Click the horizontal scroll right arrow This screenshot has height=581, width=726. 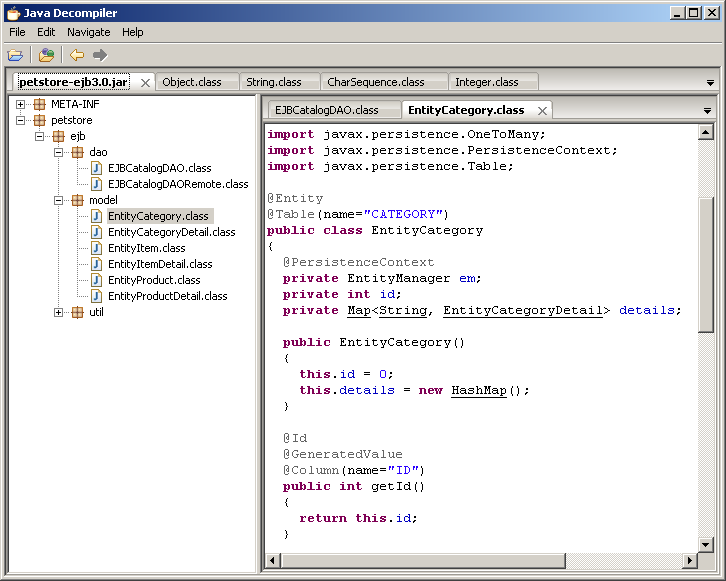[x=690, y=561]
